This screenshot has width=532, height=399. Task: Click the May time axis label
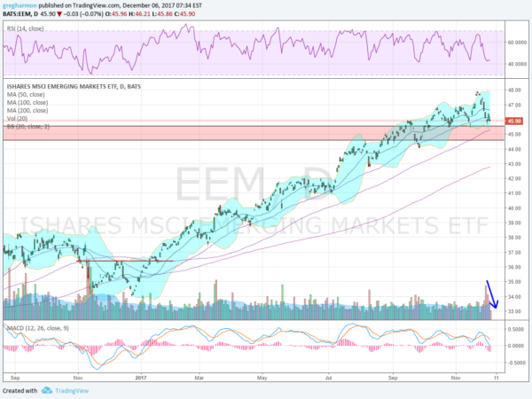pyautogui.click(x=262, y=378)
